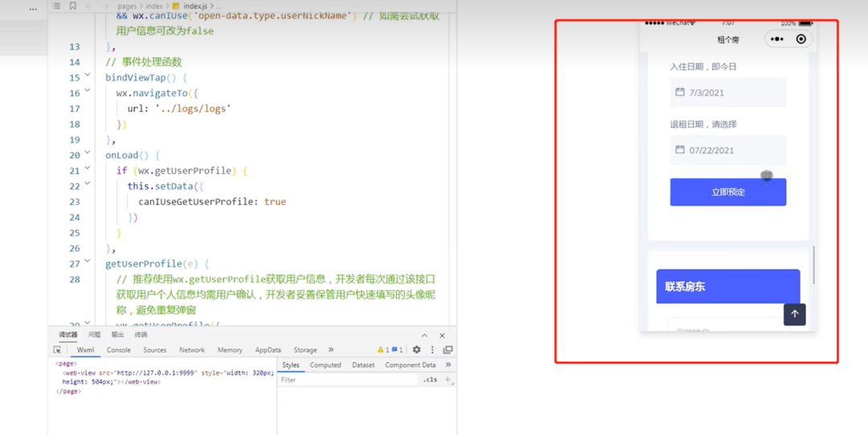Open the sidebar three-dots more menu

[x=33, y=9]
